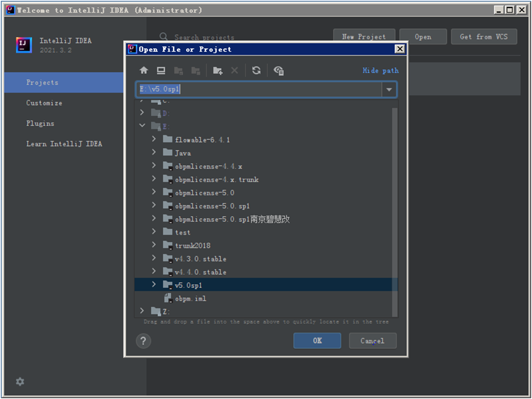
Task: Close the Open File or Project dialog
Action: click(399, 49)
